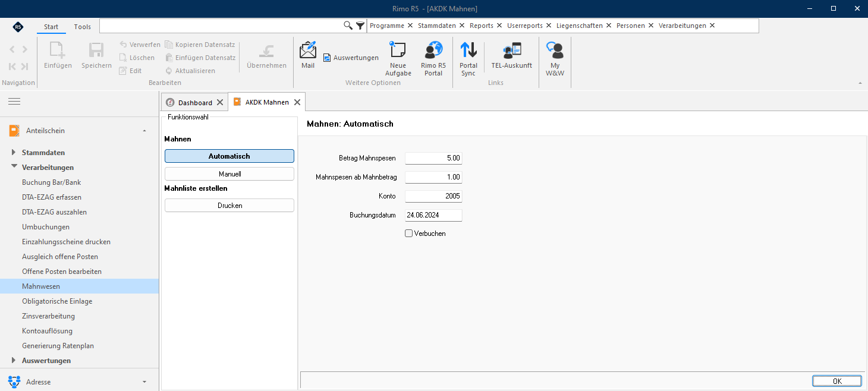
Task: Switch to the Start ribbon tab
Action: click(51, 27)
